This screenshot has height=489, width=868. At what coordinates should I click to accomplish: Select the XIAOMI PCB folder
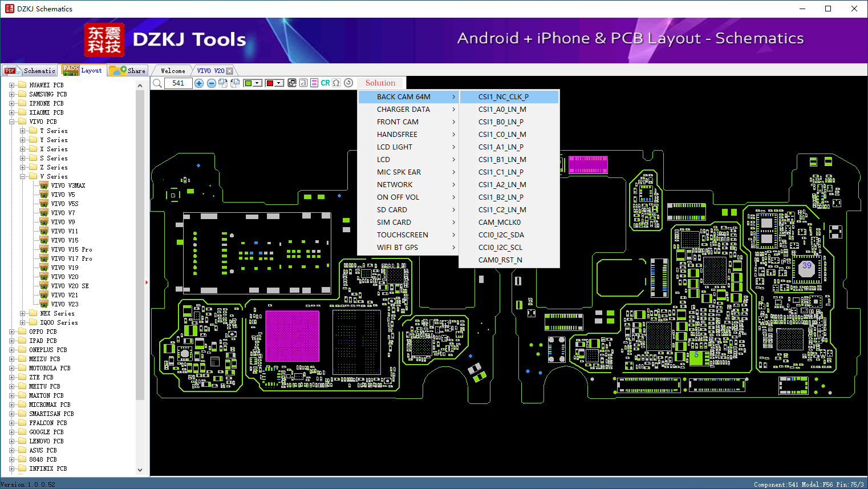[x=46, y=112]
